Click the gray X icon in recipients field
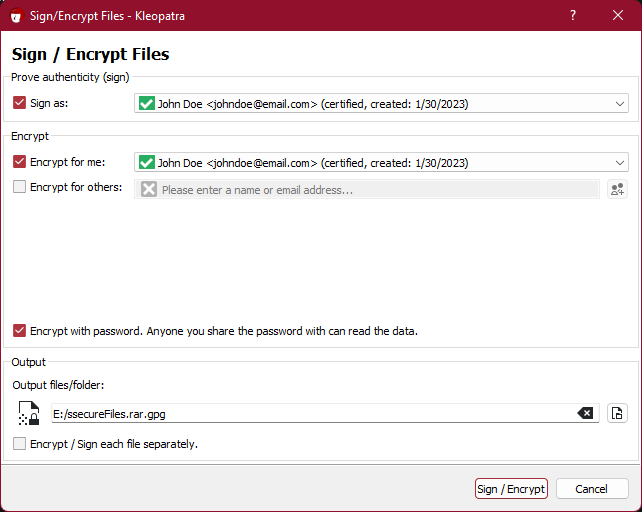 pyautogui.click(x=149, y=189)
